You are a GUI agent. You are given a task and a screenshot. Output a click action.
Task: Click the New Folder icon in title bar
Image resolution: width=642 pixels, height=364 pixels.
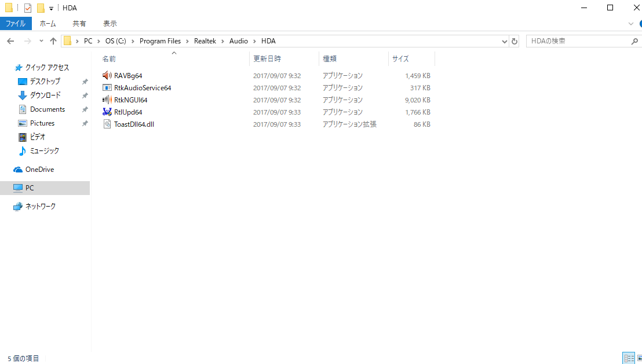tap(41, 8)
